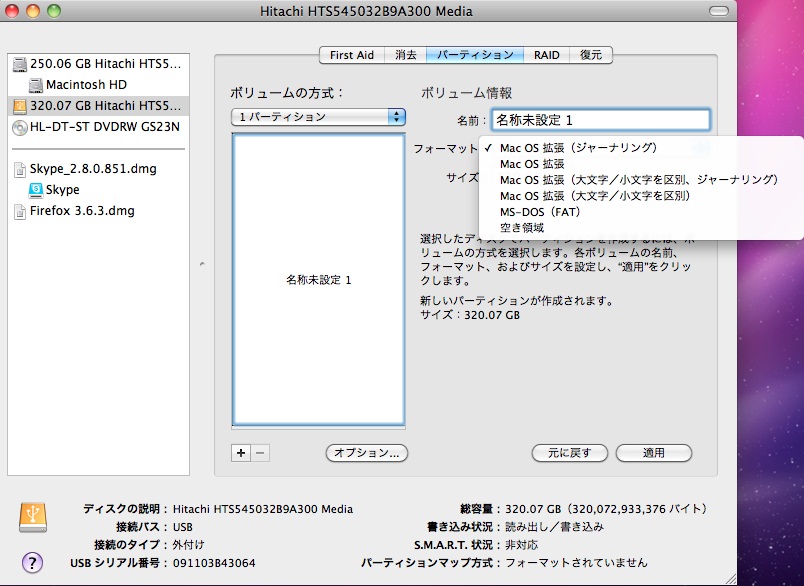Add a partition with the plus button
Image resolution: width=804 pixels, height=586 pixels.
pos(241,453)
